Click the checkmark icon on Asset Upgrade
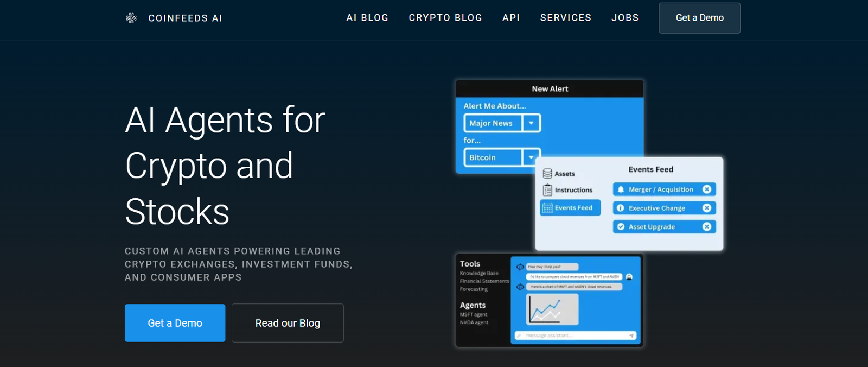Viewport: 868px width, 367px height. 621,227
